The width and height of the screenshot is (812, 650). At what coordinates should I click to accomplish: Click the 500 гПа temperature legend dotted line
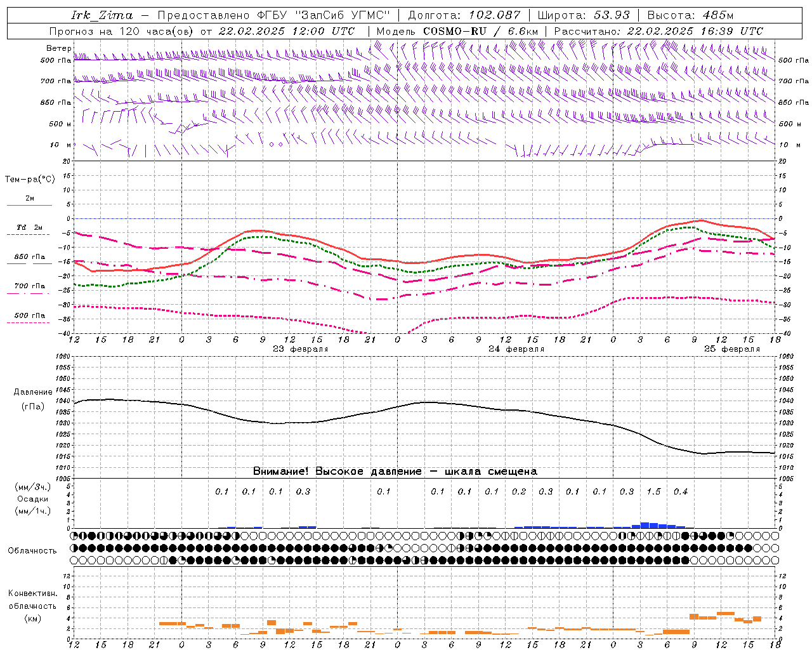click(x=29, y=323)
